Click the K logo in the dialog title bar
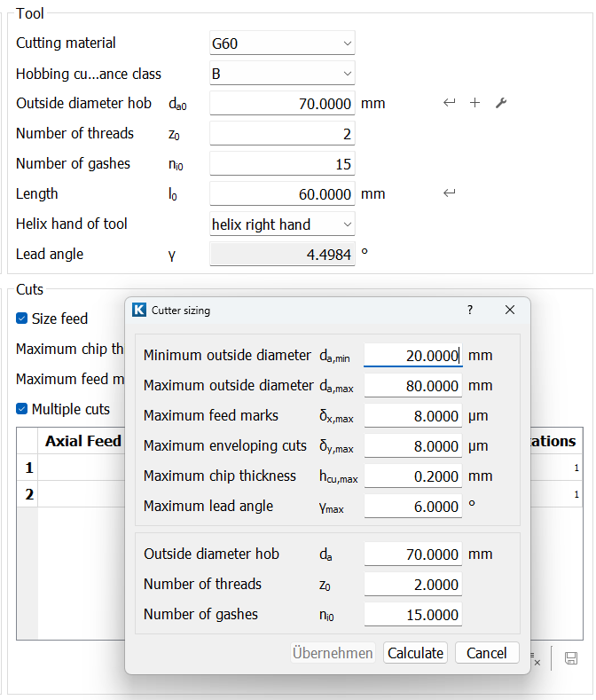 point(139,310)
